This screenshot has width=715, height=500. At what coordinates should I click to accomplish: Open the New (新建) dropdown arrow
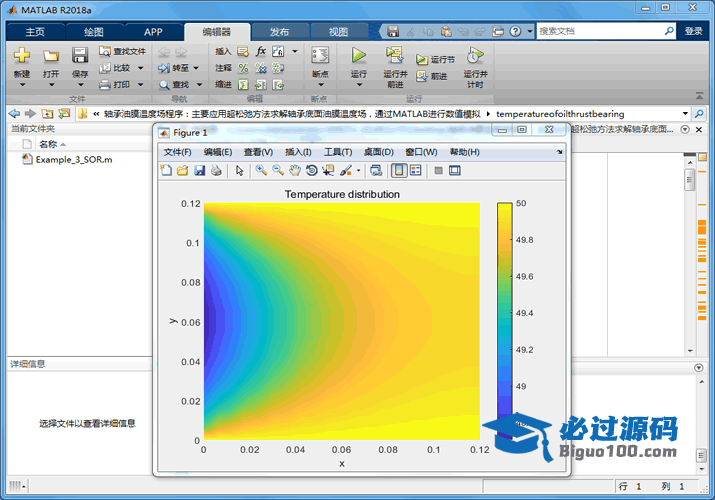pyautogui.click(x=22, y=85)
